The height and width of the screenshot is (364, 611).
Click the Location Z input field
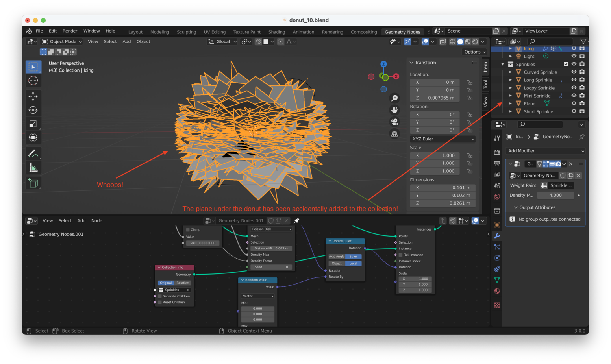coord(435,98)
